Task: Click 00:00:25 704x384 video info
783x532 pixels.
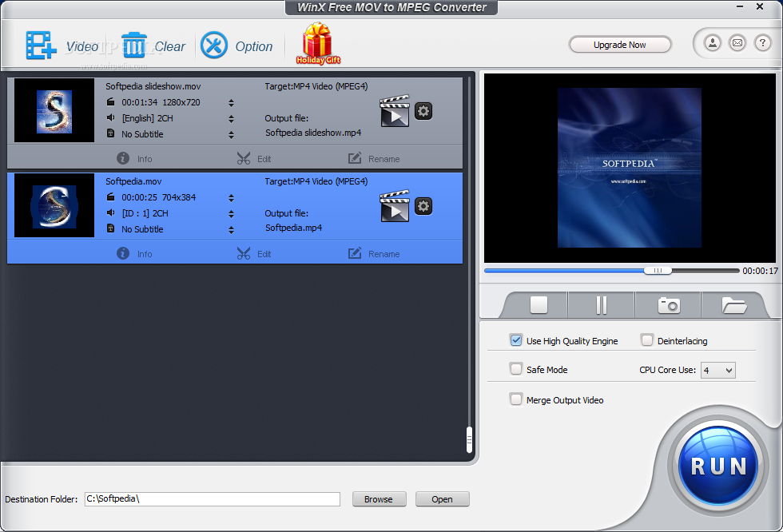Action: [x=159, y=197]
